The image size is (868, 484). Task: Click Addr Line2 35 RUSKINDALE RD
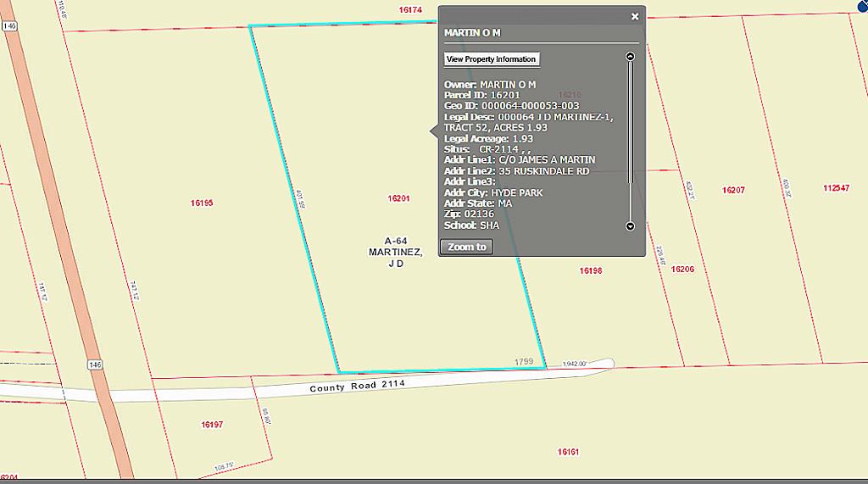(x=516, y=171)
